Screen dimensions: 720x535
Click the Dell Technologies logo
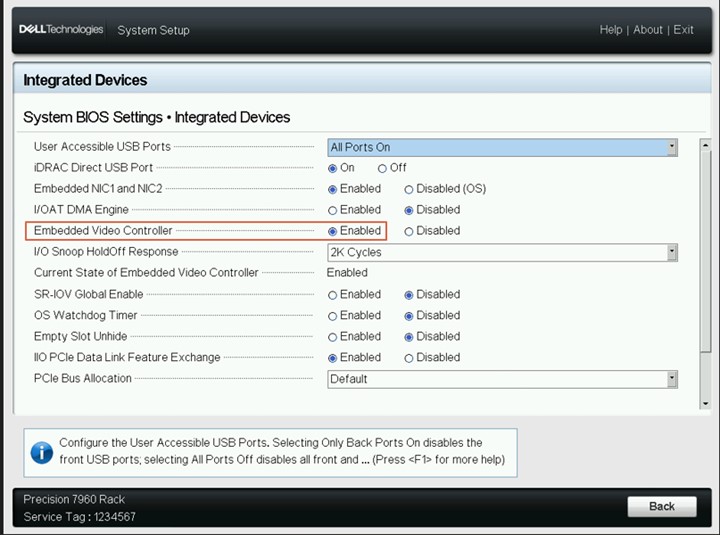(61, 30)
